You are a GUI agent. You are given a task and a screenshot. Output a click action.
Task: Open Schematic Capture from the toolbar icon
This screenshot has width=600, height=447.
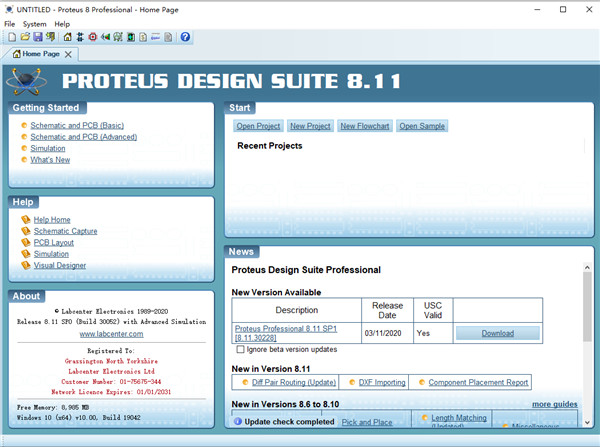coord(80,37)
